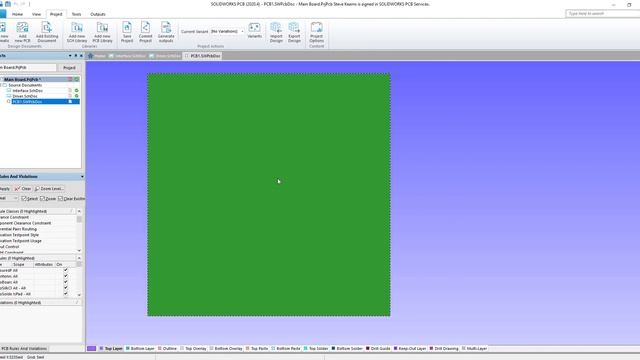The width and height of the screenshot is (640, 360).
Task: Click the Rules list scroll down arrow
Action: pyautogui.click(x=79, y=295)
